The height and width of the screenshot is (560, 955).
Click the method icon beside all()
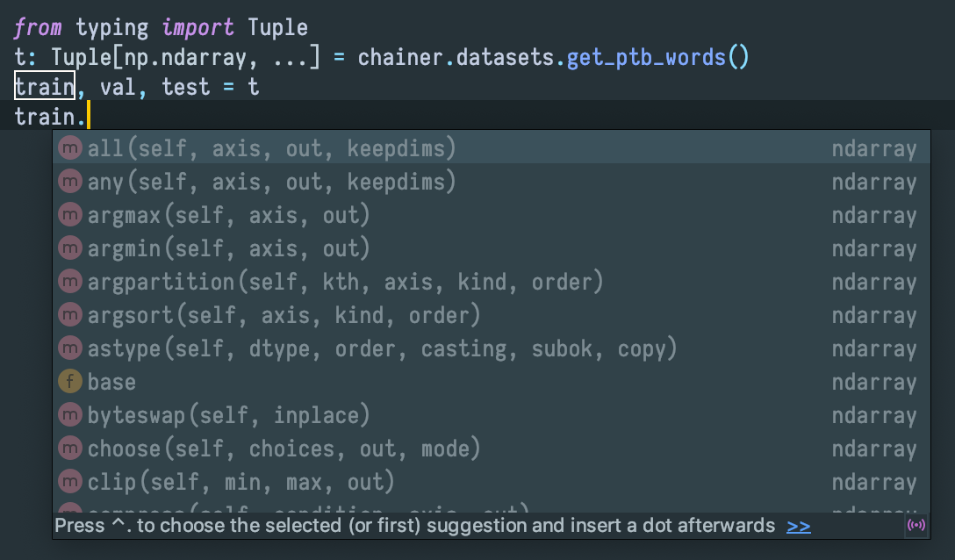[70, 148]
